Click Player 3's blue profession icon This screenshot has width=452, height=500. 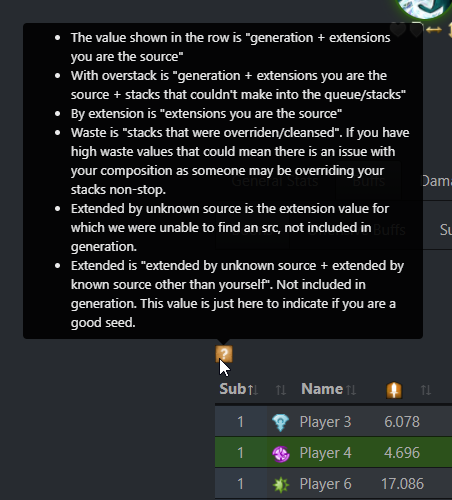[x=280, y=422]
